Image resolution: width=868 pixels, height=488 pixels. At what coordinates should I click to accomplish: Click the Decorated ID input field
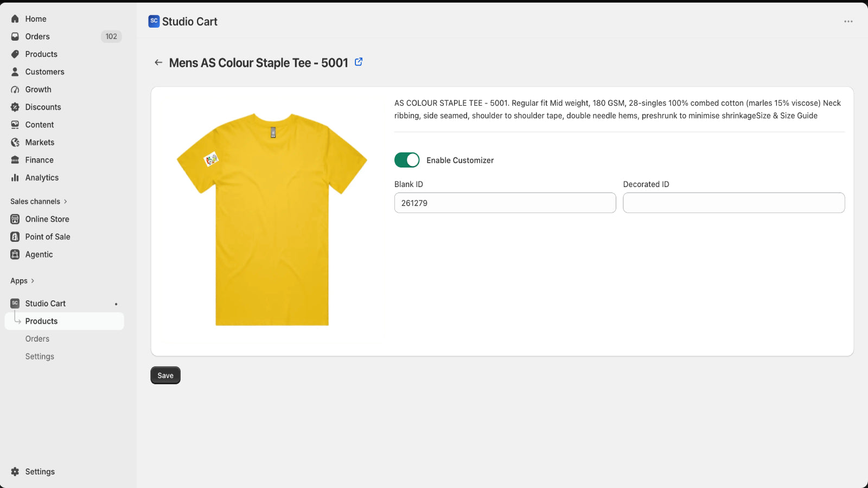[734, 203]
